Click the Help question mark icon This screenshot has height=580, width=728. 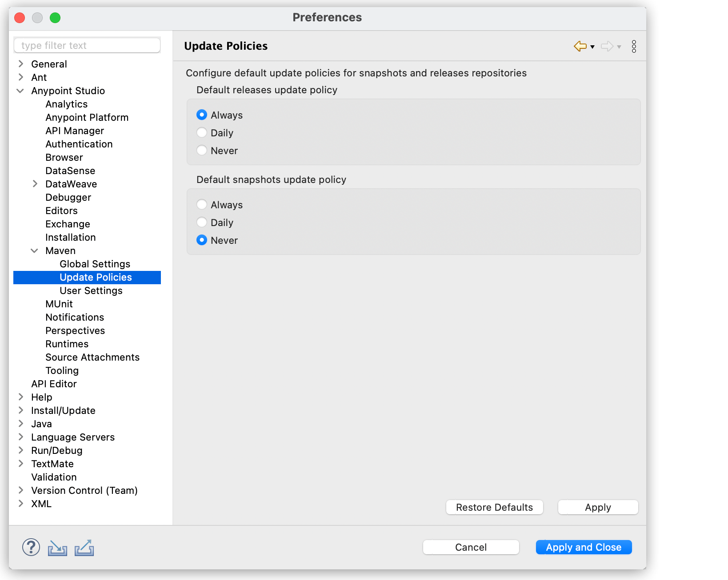[x=30, y=547]
